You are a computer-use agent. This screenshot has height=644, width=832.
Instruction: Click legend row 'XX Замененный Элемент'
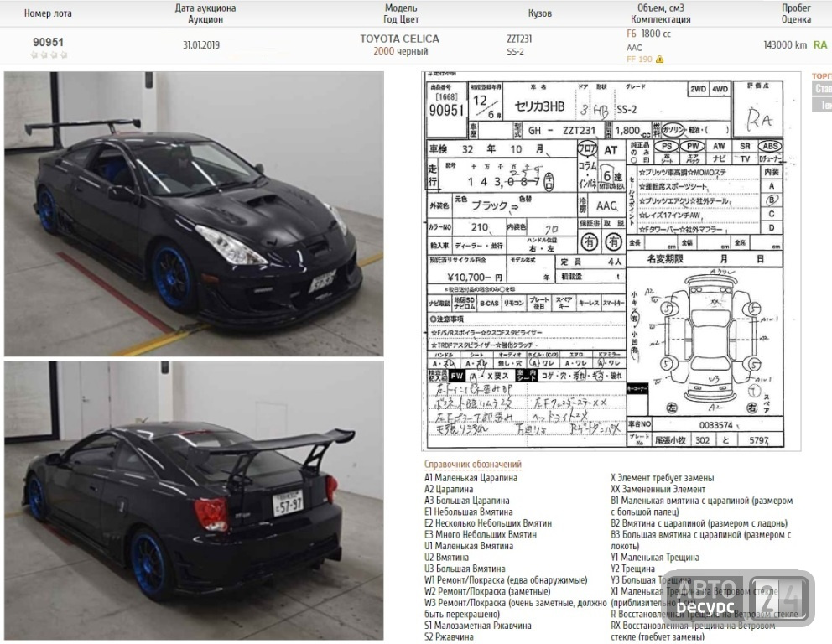click(x=658, y=489)
